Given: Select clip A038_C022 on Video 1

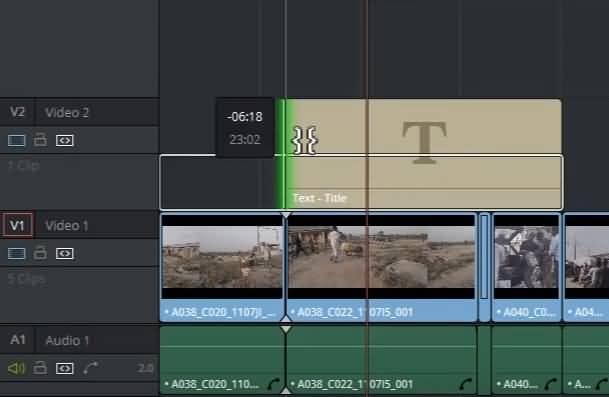Looking at the screenshot, I should (x=381, y=267).
